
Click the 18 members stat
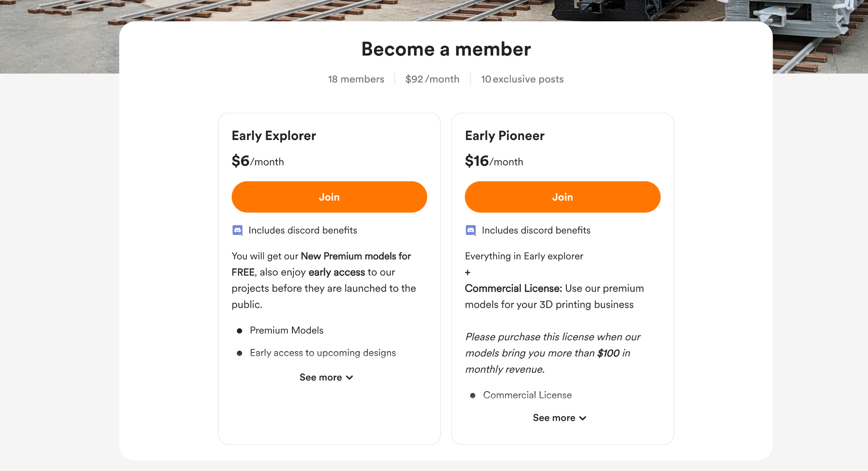click(x=356, y=79)
